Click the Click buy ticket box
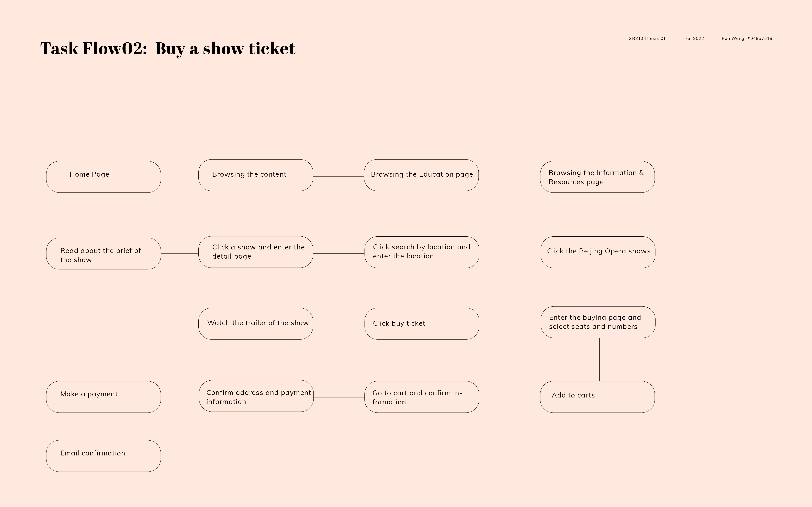This screenshot has width=812, height=507. (422, 324)
